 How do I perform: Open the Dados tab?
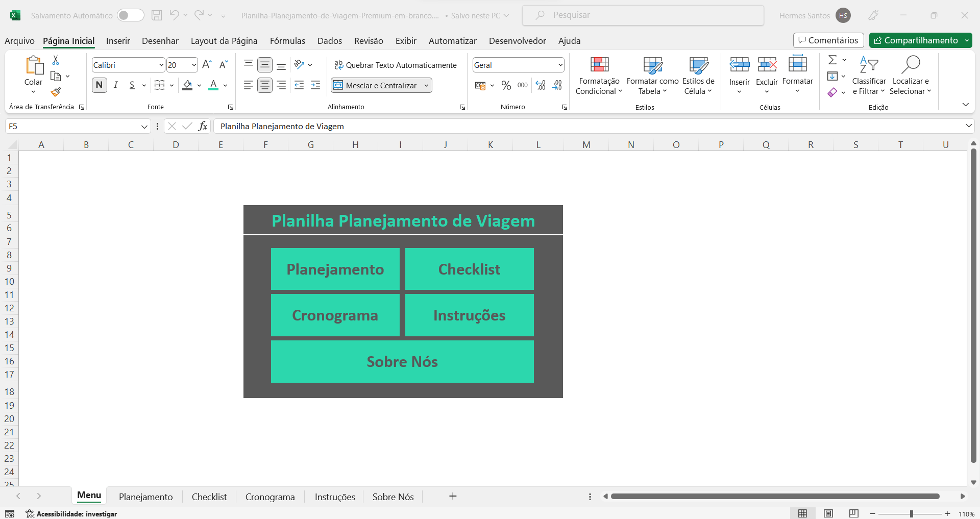[x=330, y=41]
